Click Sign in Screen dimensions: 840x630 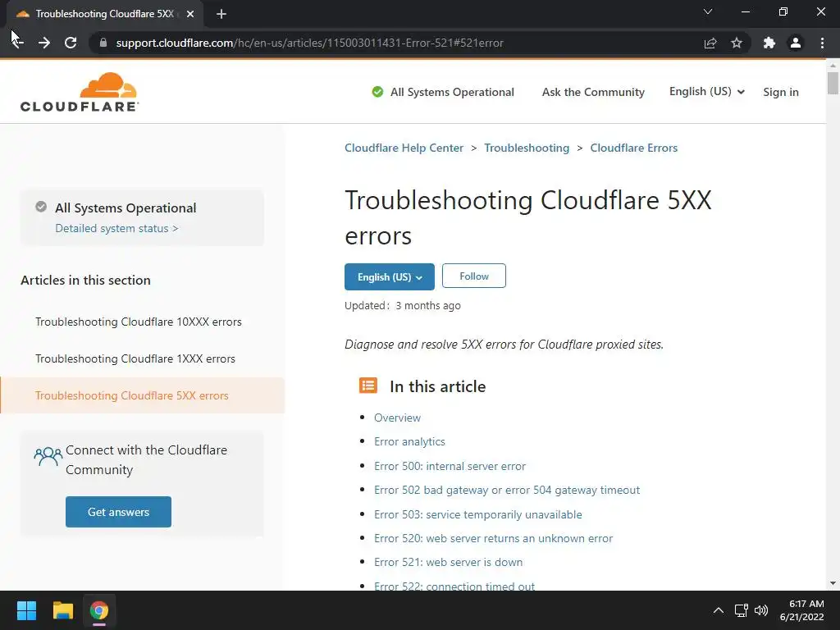click(x=781, y=92)
